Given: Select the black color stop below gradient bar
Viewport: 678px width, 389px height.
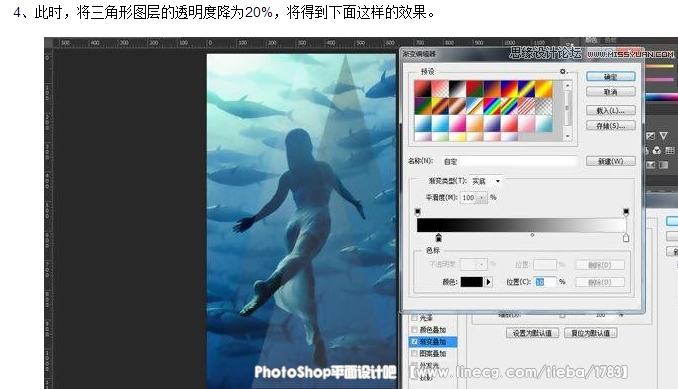Looking at the screenshot, I should tap(438, 237).
